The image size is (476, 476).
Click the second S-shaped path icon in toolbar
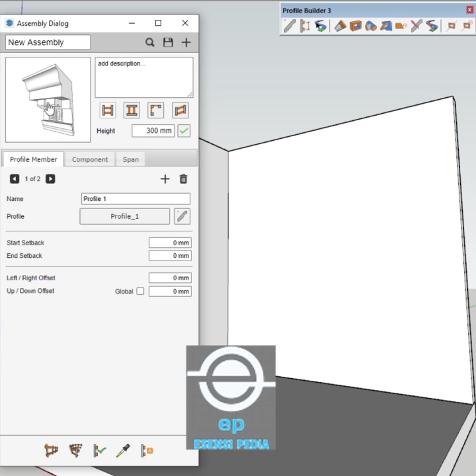pyautogui.click(x=431, y=26)
